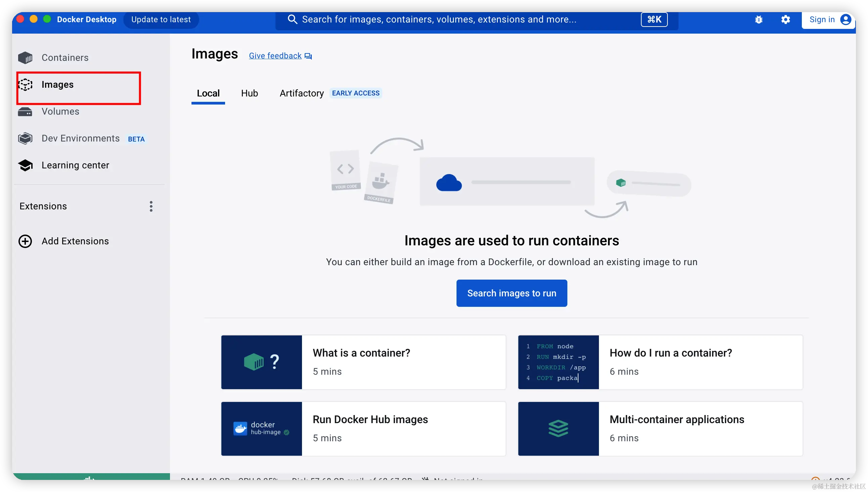Open settings gear icon in header
This screenshot has width=868, height=492.
pos(785,19)
